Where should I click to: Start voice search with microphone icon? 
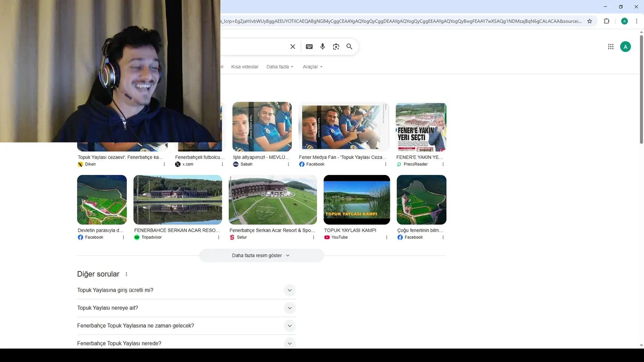coord(323,47)
